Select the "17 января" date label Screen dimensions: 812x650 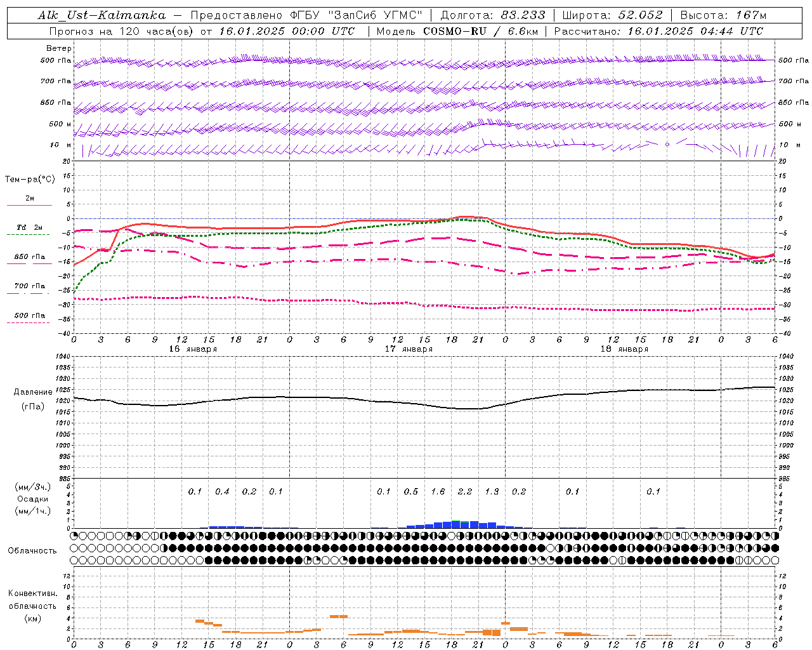tap(409, 349)
